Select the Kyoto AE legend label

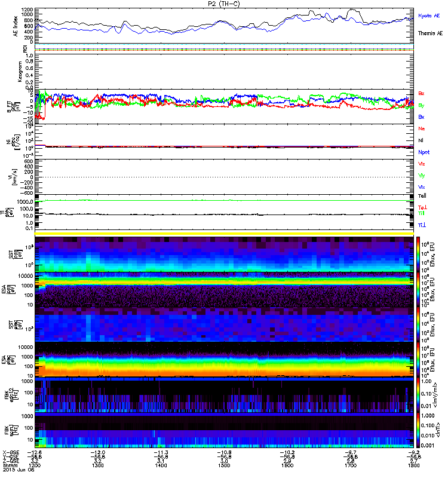point(429,16)
